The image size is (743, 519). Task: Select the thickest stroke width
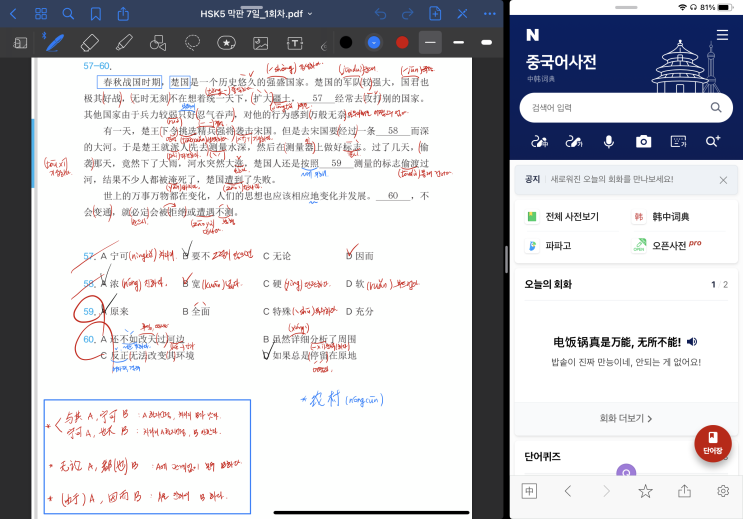pyautogui.click(x=486, y=43)
